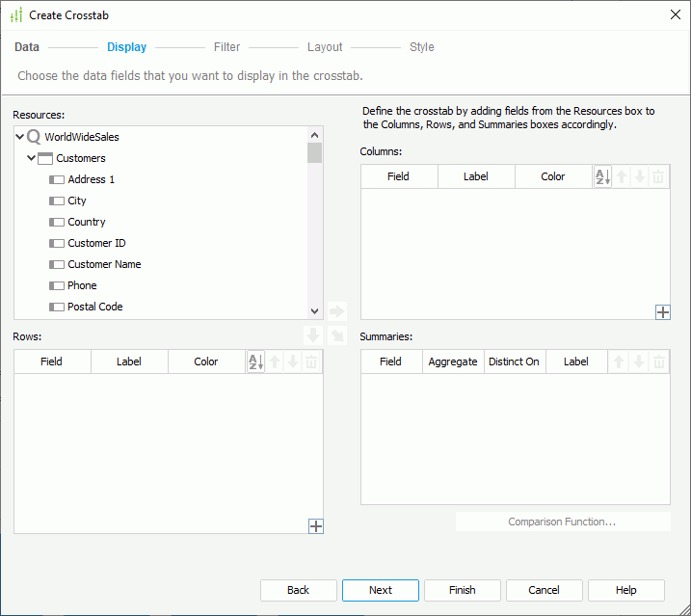The height and width of the screenshot is (616, 691).
Task: Click the plus icon below Rows box
Action: tap(315, 525)
